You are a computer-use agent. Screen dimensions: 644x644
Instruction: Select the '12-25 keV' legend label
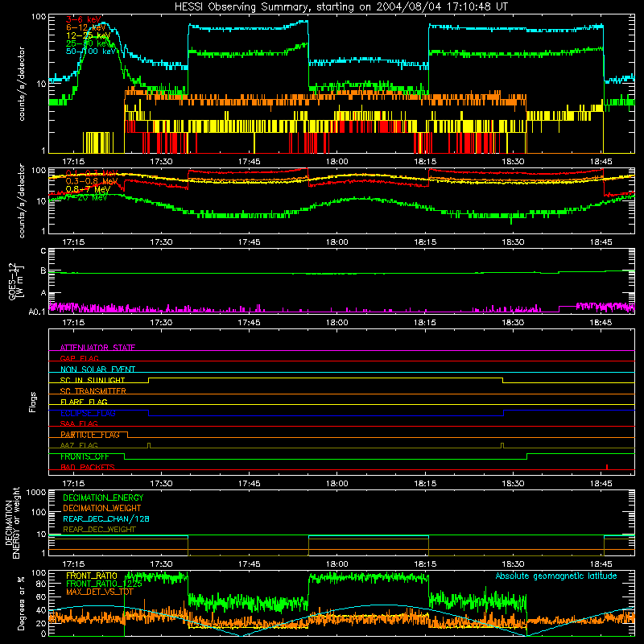click(x=89, y=35)
